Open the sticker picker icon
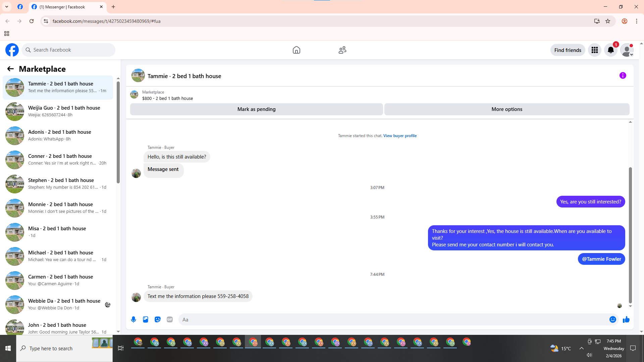 (158, 319)
